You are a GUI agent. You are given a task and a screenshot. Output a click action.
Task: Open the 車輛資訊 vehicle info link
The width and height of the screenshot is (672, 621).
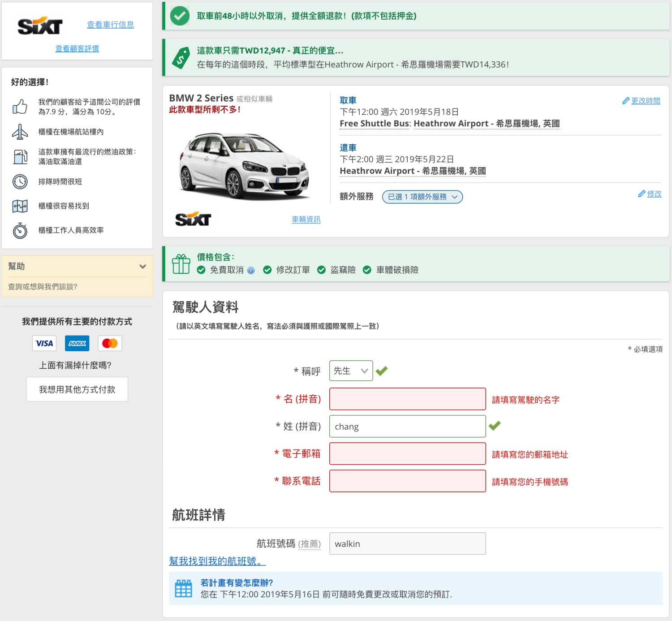tap(306, 220)
